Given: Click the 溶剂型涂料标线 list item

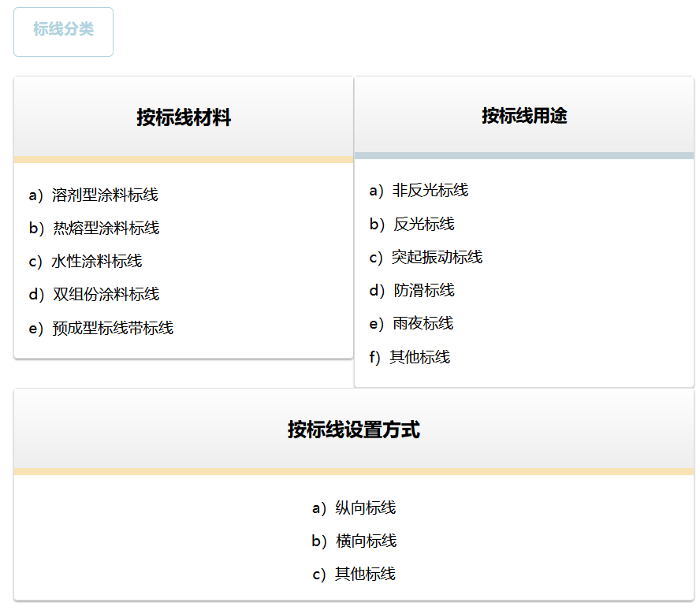Looking at the screenshot, I should click(105, 195).
